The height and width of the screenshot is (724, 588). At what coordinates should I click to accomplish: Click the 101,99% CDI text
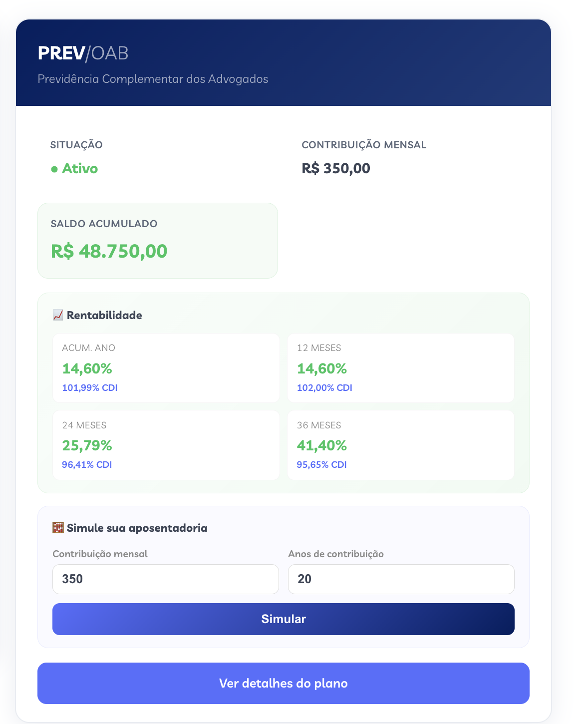90,388
